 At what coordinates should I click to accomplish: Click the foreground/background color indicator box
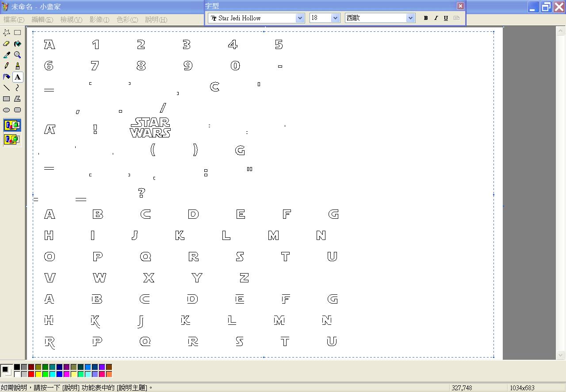click(7, 371)
